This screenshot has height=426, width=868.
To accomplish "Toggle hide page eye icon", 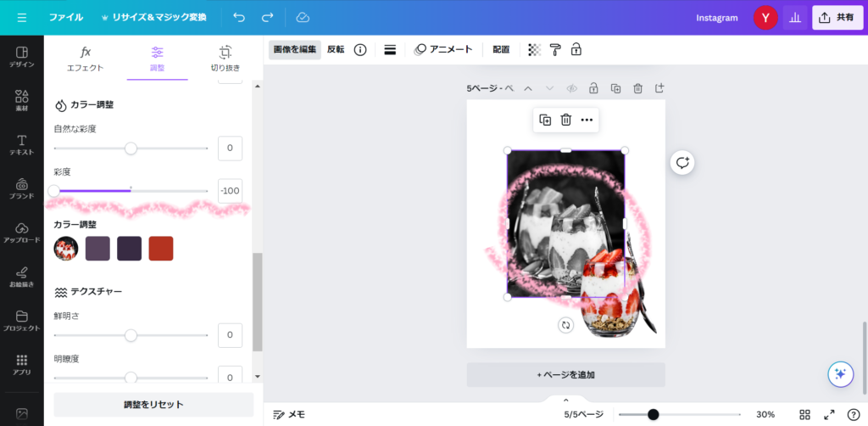I will (x=572, y=88).
